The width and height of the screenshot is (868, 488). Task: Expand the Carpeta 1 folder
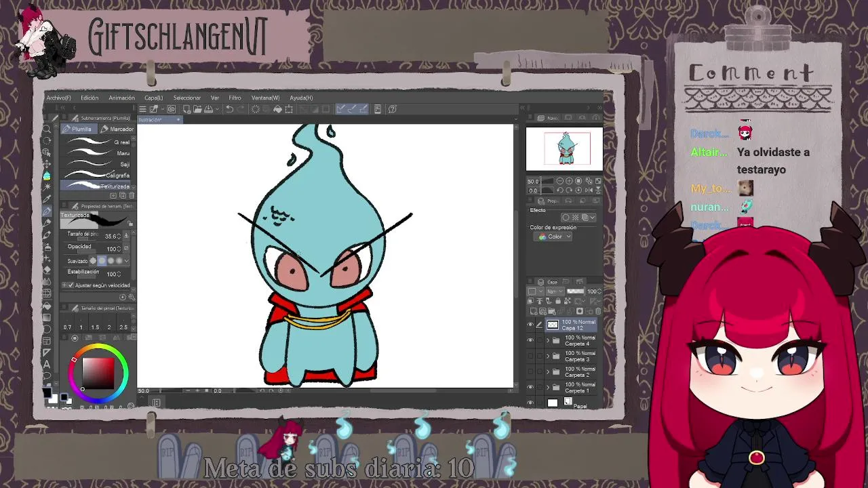coord(548,387)
